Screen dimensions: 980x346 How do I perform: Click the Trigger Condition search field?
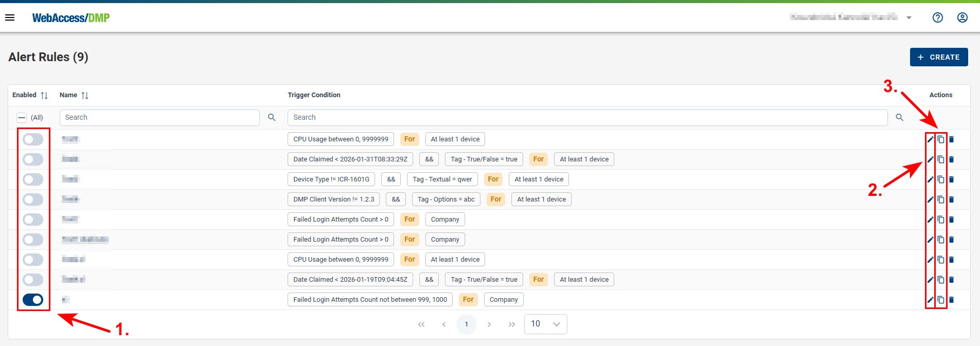(586, 118)
